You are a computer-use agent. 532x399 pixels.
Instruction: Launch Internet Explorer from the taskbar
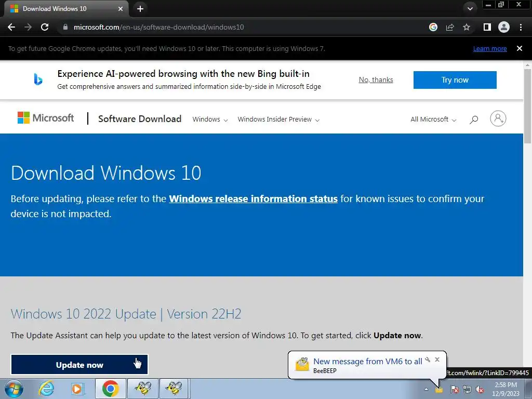point(46,389)
